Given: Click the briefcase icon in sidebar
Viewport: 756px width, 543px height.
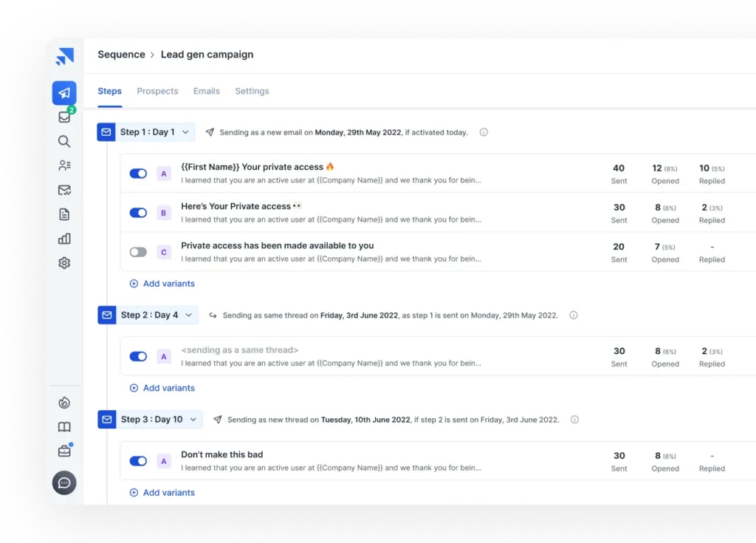Looking at the screenshot, I should pos(64,451).
